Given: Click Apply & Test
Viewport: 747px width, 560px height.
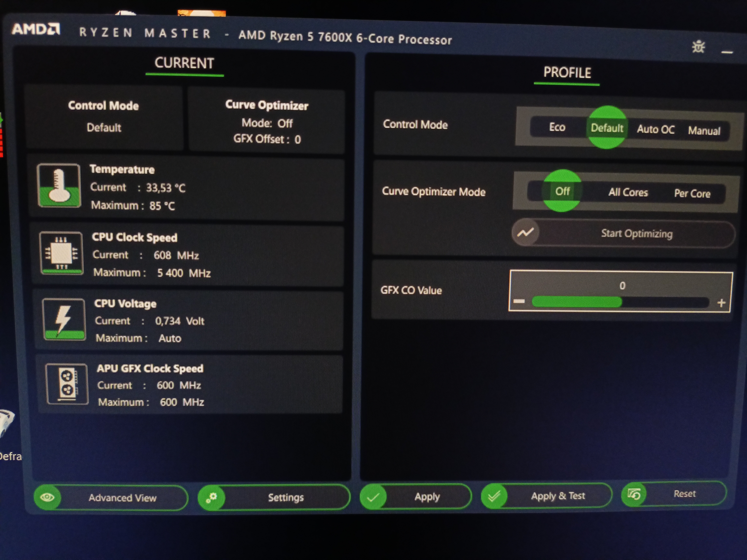Looking at the screenshot, I should tap(546, 496).
